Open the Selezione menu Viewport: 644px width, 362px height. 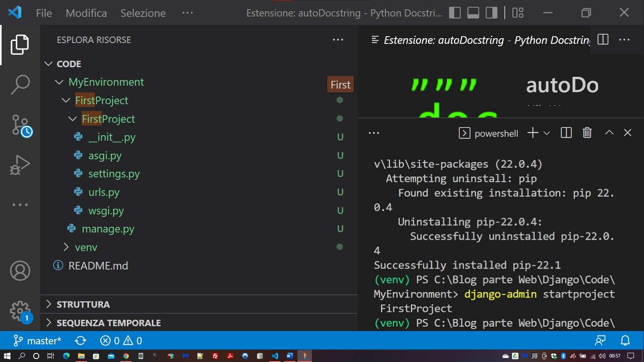[143, 13]
